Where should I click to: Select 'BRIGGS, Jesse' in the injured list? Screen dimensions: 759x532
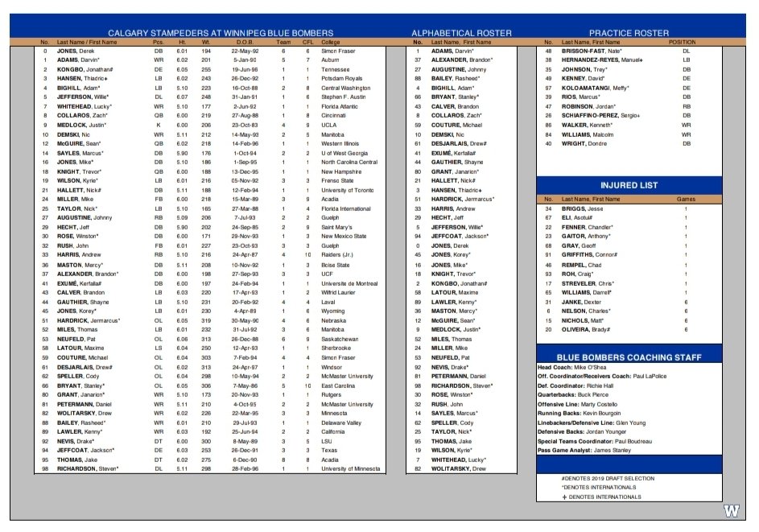582,208
